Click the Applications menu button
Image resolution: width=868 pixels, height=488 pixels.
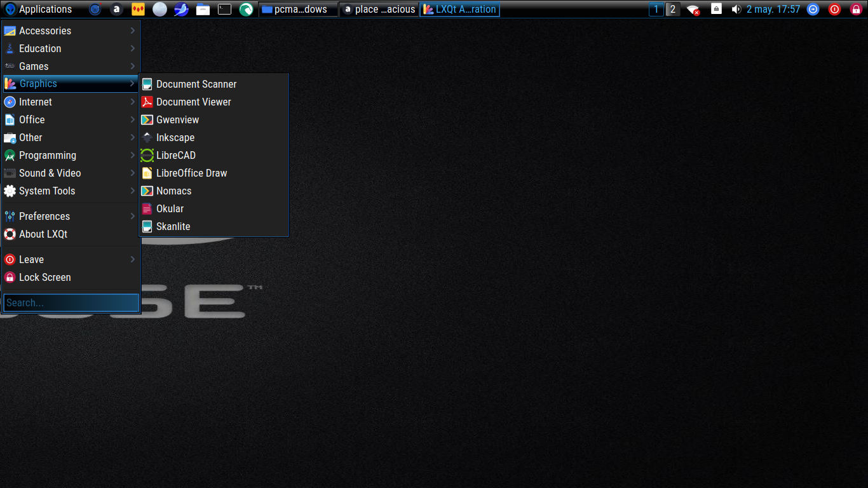(x=38, y=10)
